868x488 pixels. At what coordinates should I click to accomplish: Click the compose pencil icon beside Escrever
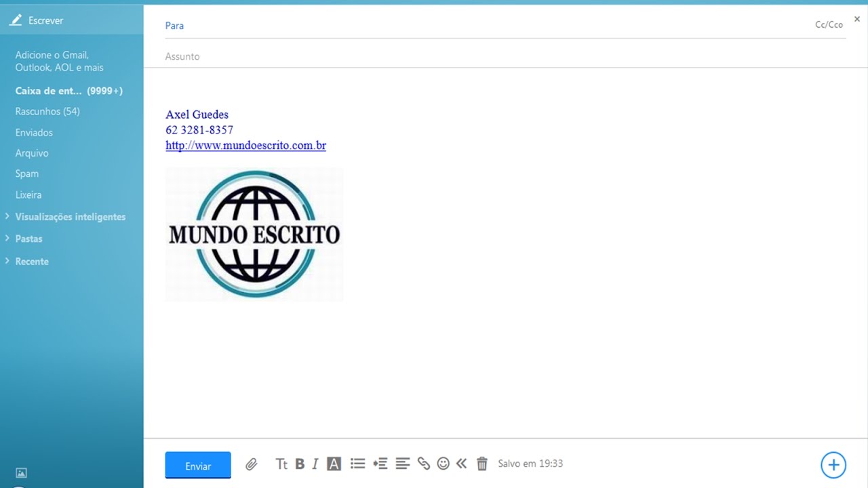[16, 20]
